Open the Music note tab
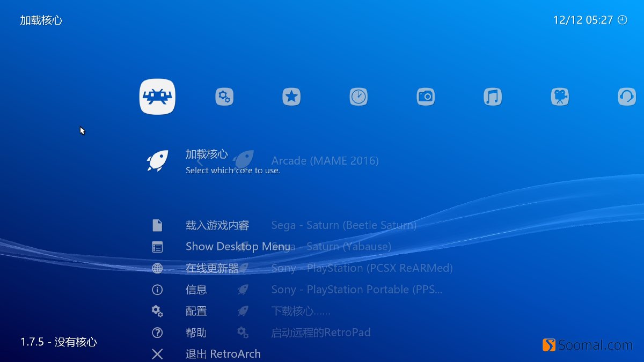The width and height of the screenshot is (644, 362). 492,97
